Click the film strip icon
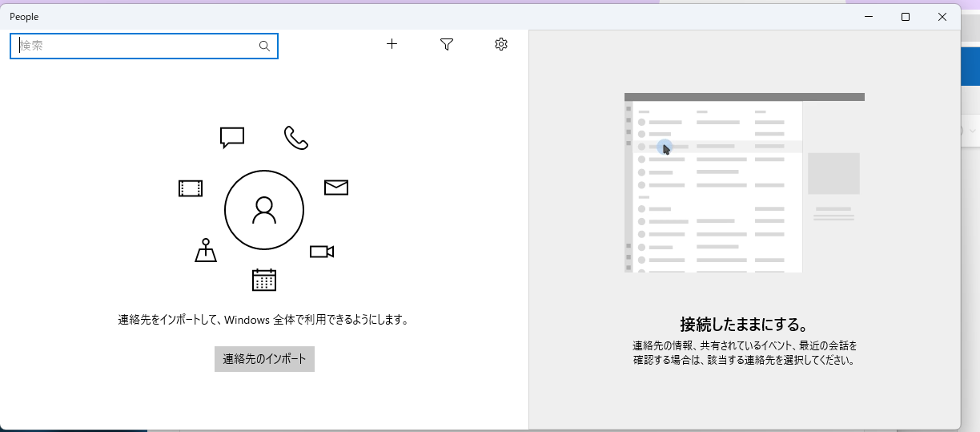980x432 pixels. 191,188
